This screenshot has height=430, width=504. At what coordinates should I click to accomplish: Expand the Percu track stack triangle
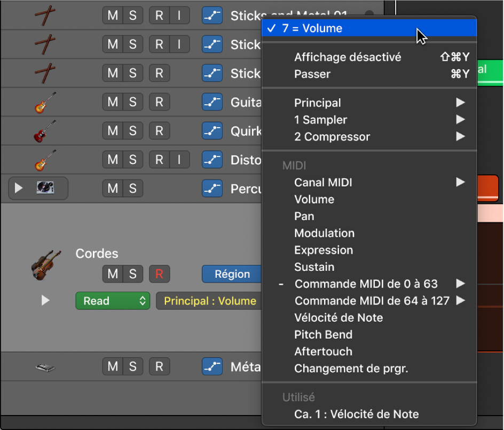[x=19, y=188]
